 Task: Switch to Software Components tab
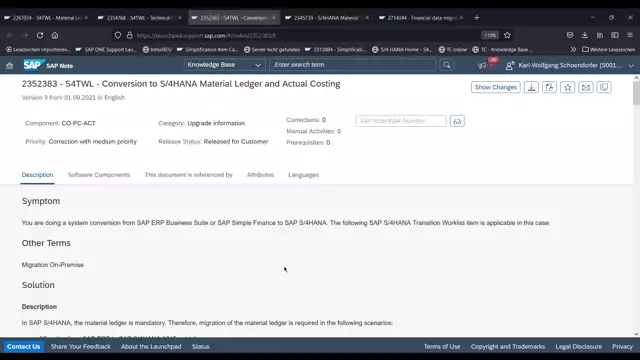pyautogui.click(x=99, y=175)
